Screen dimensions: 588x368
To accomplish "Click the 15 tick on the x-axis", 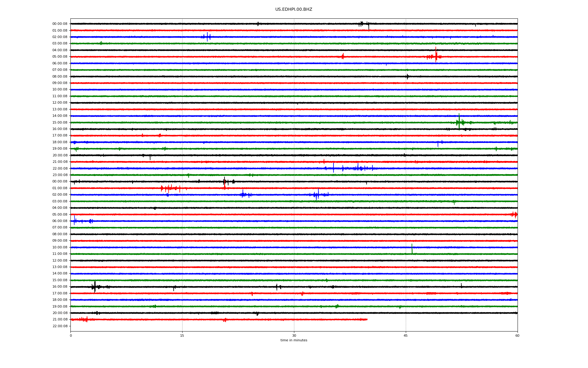I will point(182,335).
